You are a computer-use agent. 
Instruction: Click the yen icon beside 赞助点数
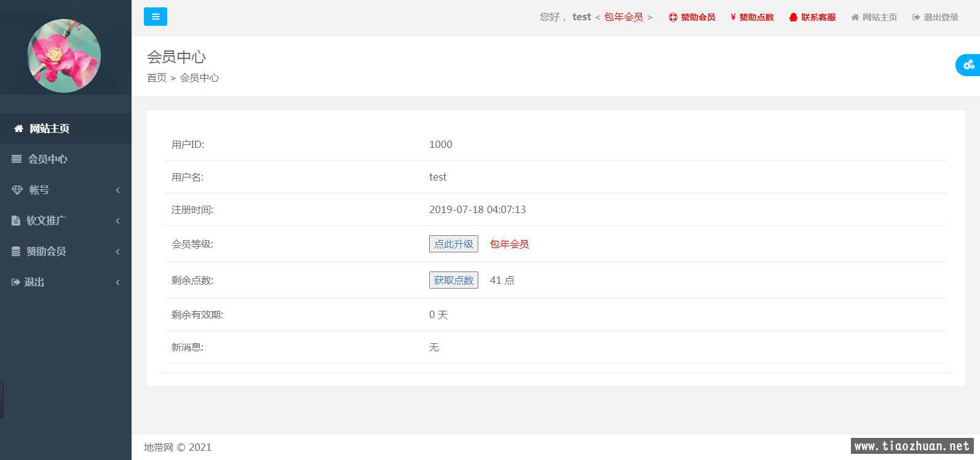pos(733,17)
